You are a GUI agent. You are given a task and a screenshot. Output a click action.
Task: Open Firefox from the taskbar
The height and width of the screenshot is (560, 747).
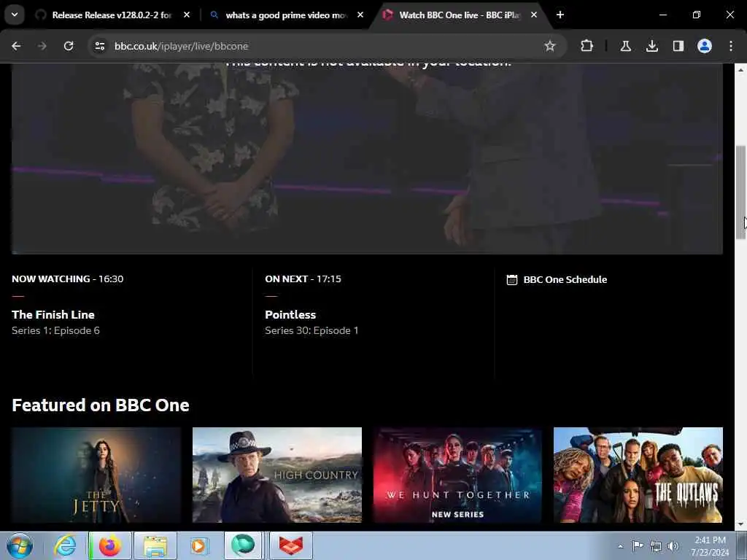[110, 545]
